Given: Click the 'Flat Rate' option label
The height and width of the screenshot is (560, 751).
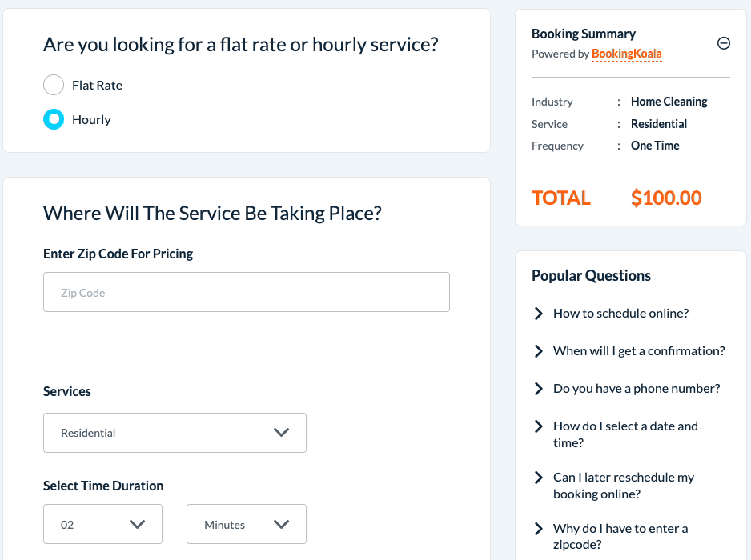Looking at the screenshot, I should (97, 85).
